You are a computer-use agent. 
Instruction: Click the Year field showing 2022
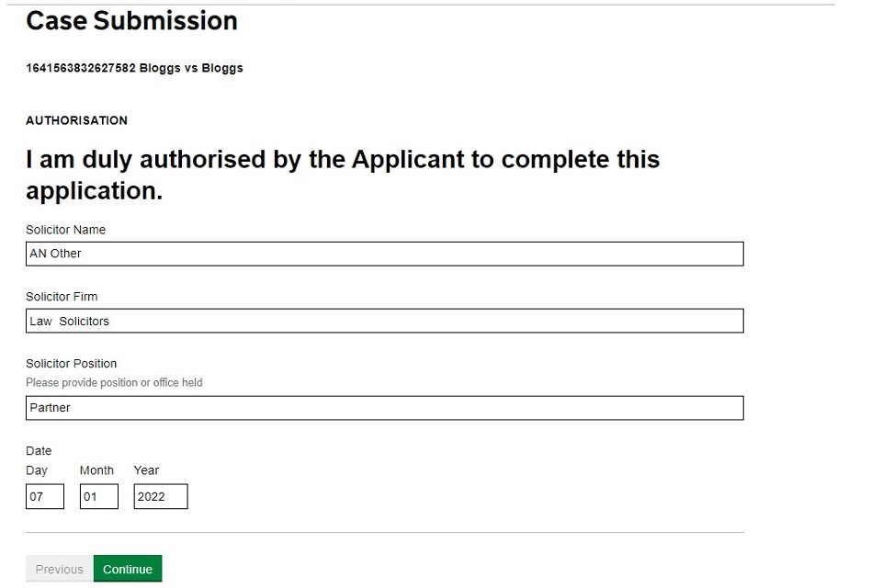[161, 497]
